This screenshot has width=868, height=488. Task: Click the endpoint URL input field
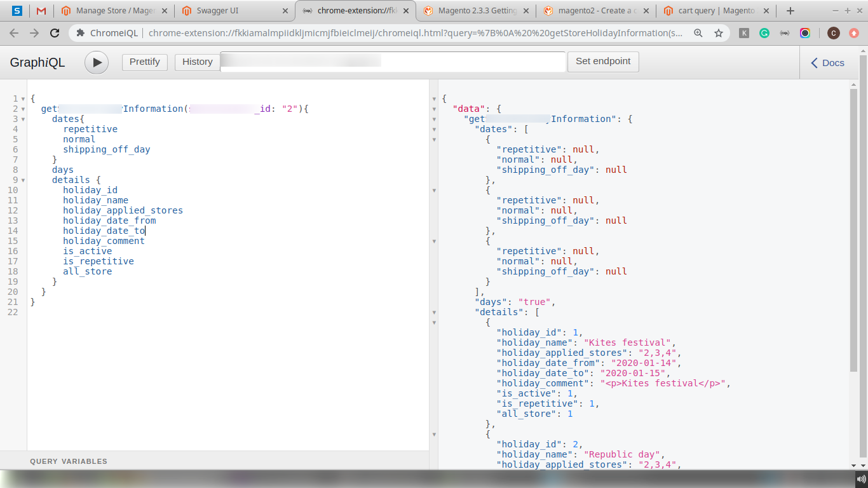coord(393,62)
